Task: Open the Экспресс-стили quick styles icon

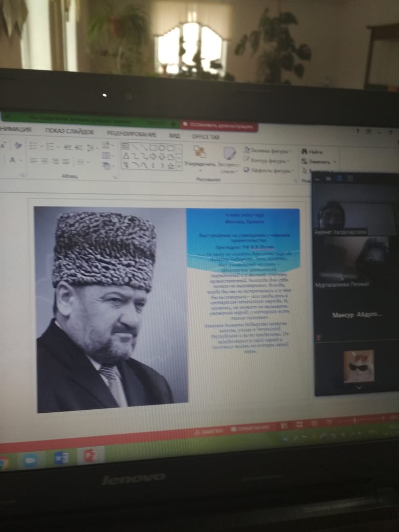Action: 229,153
